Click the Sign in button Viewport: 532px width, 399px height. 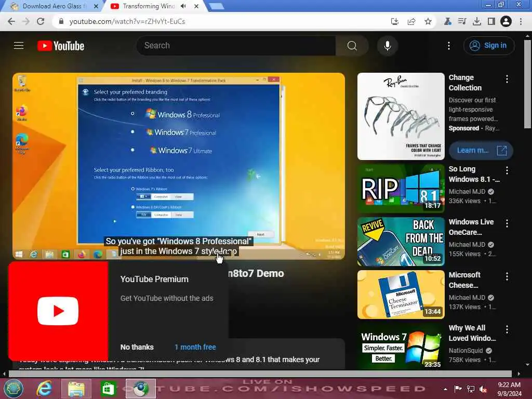[488, 46]
